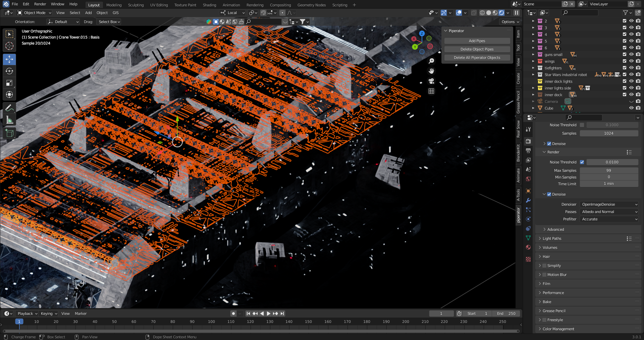644x340 pixels.
Task: Open the Output properties tab icon
Action: (x=528, y=150)
